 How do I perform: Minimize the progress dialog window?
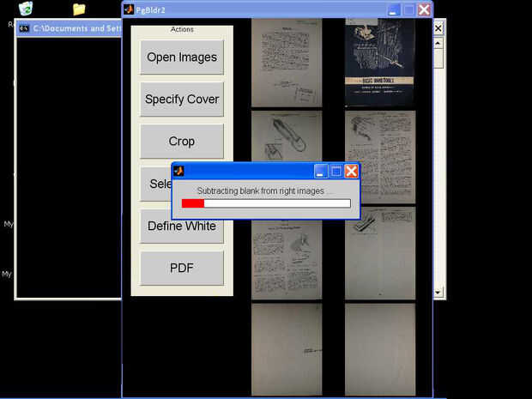click(x=321, y=172)
